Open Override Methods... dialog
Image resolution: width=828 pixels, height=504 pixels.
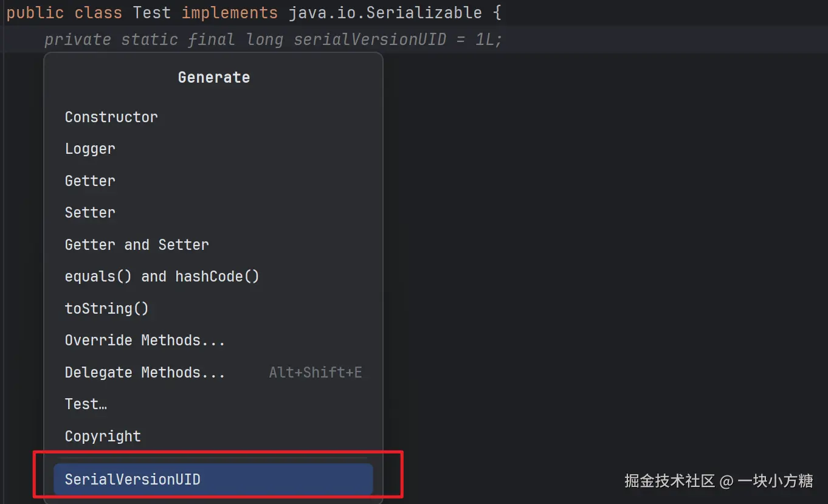tap(145, 340)
